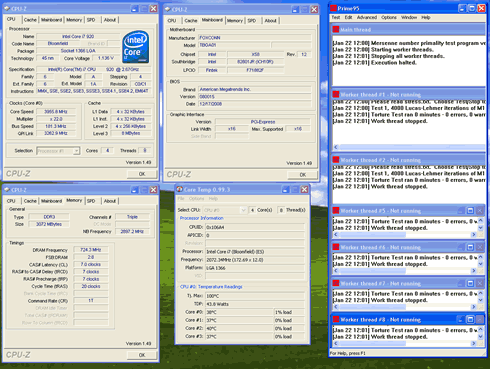Click Worker thread #6 scroll-up arrow

[x=480, y=257]
